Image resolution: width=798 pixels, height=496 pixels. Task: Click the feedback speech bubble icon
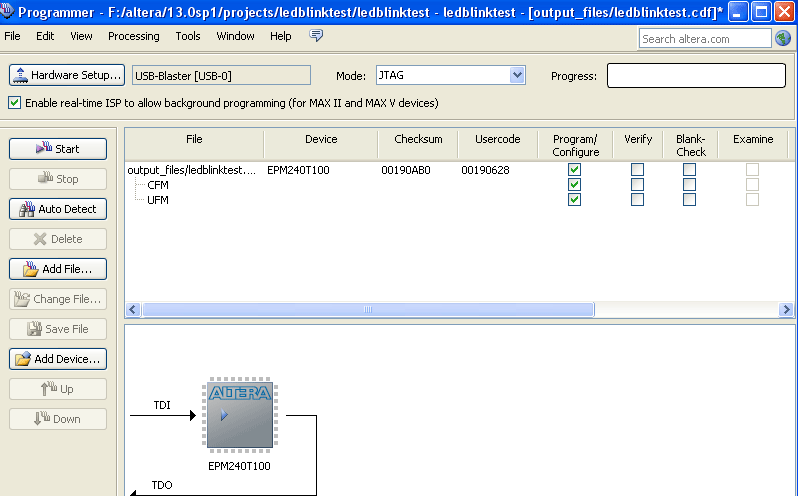tap(316, 36)
